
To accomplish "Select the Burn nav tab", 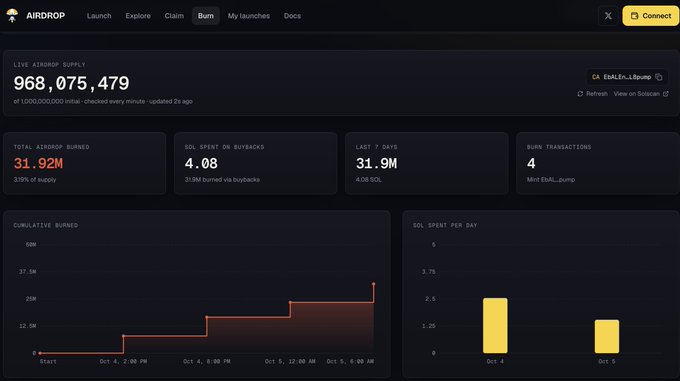I will coord(206,16).
